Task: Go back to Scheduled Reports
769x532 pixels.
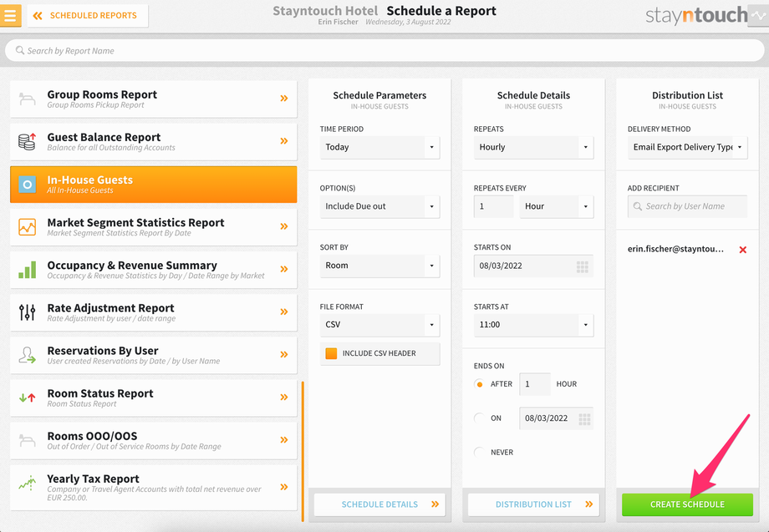Action: coord(88,16)
